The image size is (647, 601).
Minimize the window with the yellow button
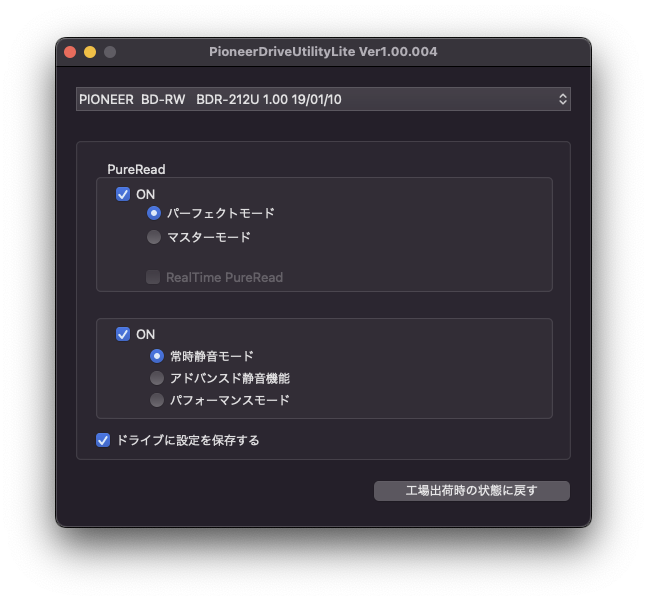click(x=90, y=52)
